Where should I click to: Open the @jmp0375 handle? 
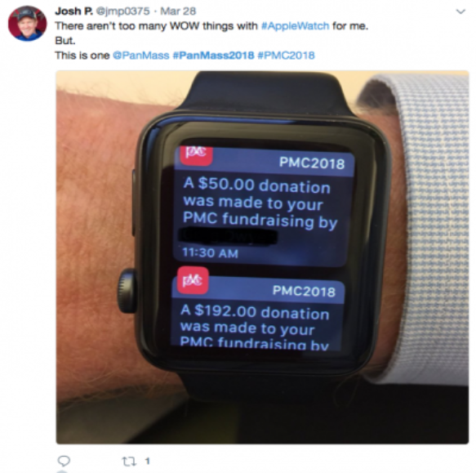[x=123, y=11]
